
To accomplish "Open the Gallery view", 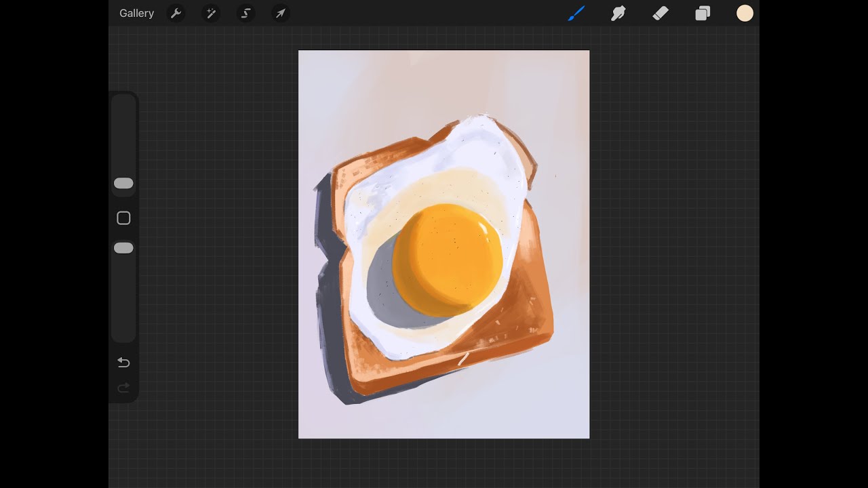I will pos(136,14).
